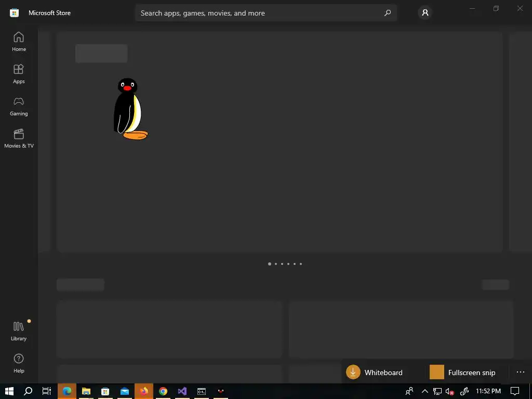Maximize the Microsoft Store window
The height and width of the screenshot is (399, 532).
(x=496, y=8)
